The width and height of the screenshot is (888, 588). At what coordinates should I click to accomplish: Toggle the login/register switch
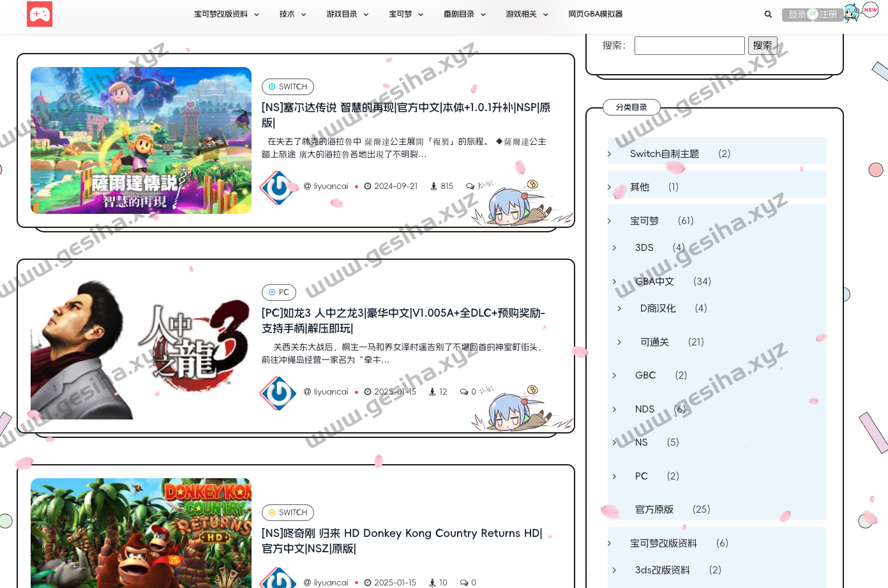[x=813, y=14]
